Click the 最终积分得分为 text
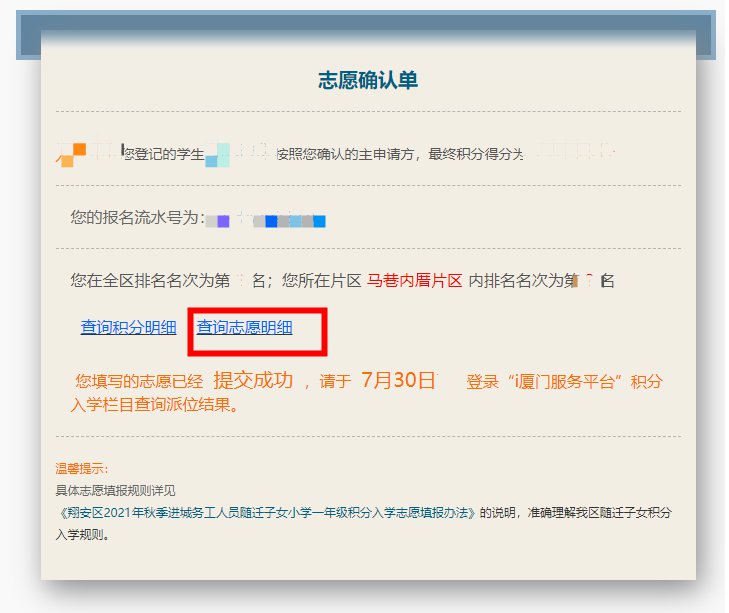The width and height of the screenshot is (729, 613). (476, 154)
